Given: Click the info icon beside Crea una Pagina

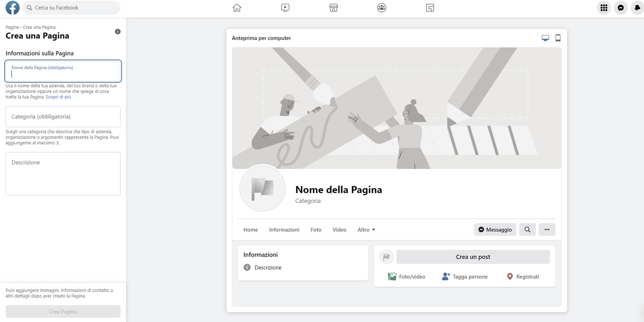Looking at the screenshot, I should coord(118,32).
